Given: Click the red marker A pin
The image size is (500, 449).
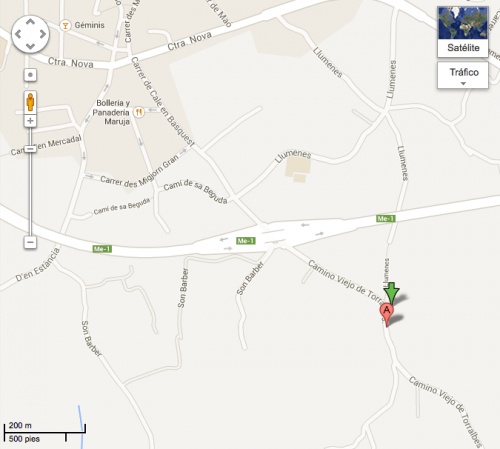Looking at the screenshot, I should 387,314.
